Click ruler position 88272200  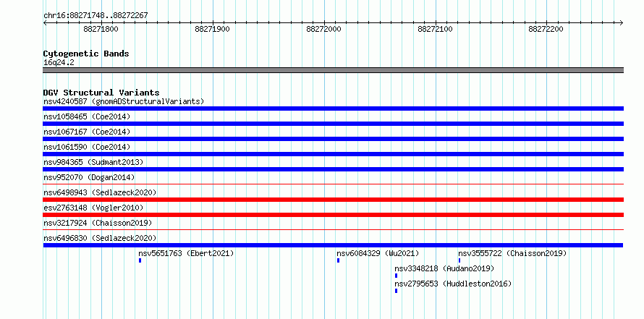pyautogui.click(x=546, y=29)
